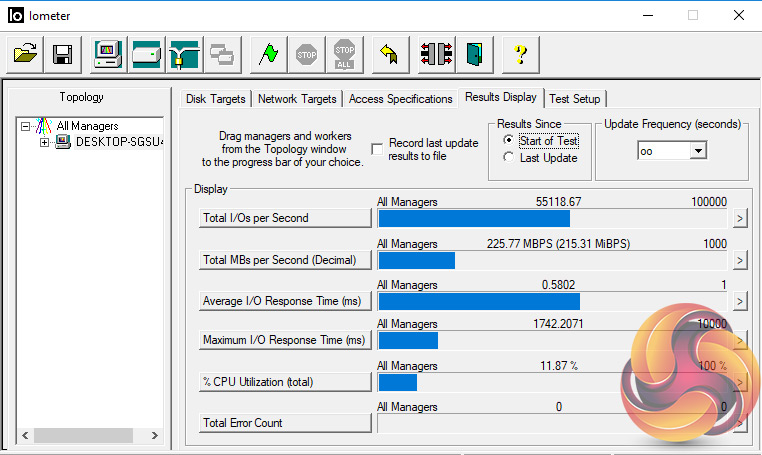Click the Start New Manager icon
The width and height of the screenshot is (762, 455).
point(108,54)
